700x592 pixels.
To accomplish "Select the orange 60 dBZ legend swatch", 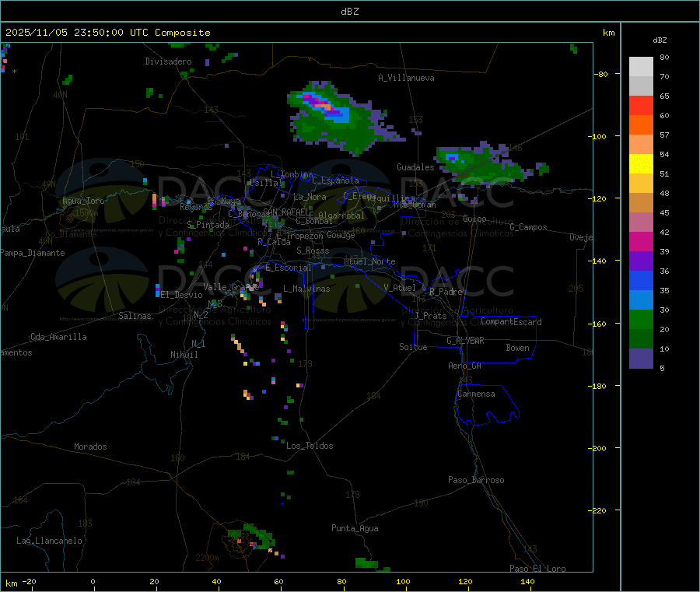I will pyautogui.click(x=641, y=124).
